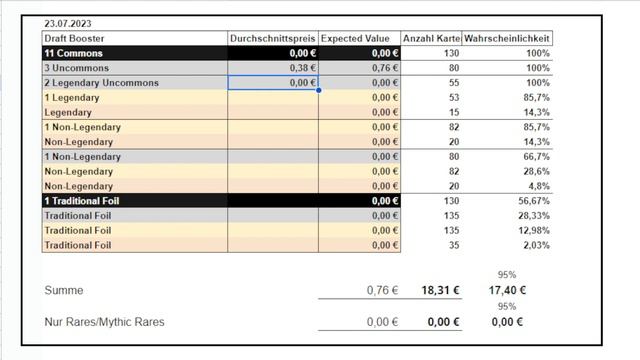
Task: Click the Draft Booster header cell
Action: (x=135, y=38)
